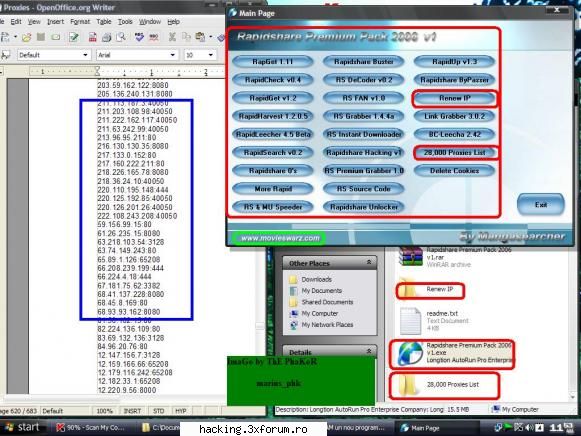The width and height of the screenshot is (581, 436).
Task: Click the RapGet 1.11 button
Action: 273,61
